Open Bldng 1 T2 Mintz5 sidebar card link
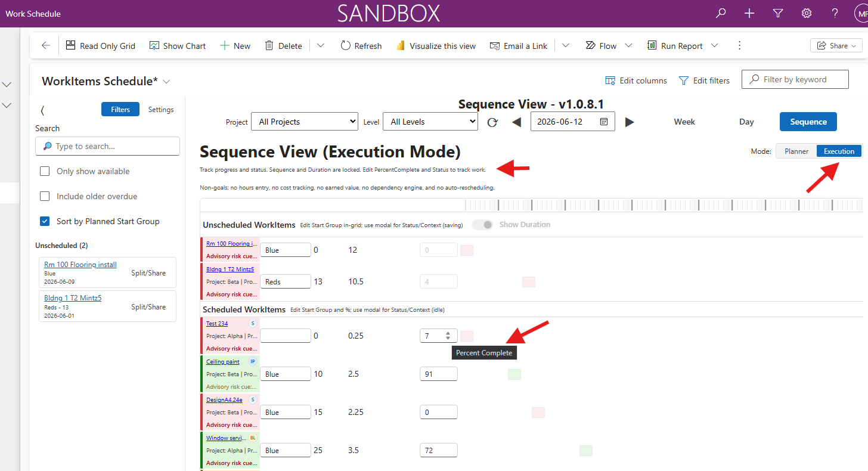 pyautogui.click(x=73, y=298)
